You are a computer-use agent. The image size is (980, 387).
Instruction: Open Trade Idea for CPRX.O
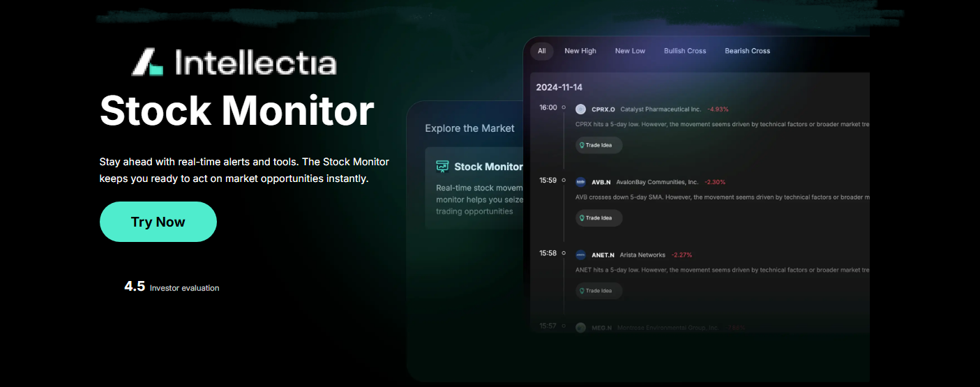[x=598, y=145]
